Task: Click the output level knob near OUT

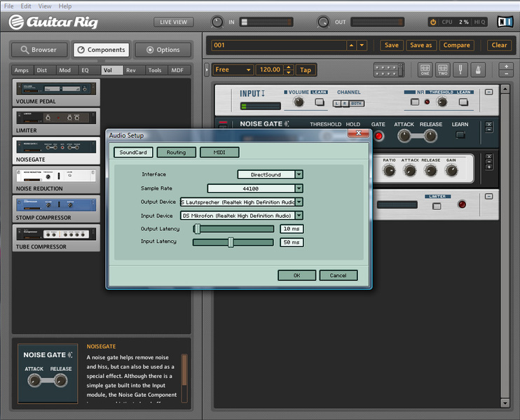Action: 323,22
